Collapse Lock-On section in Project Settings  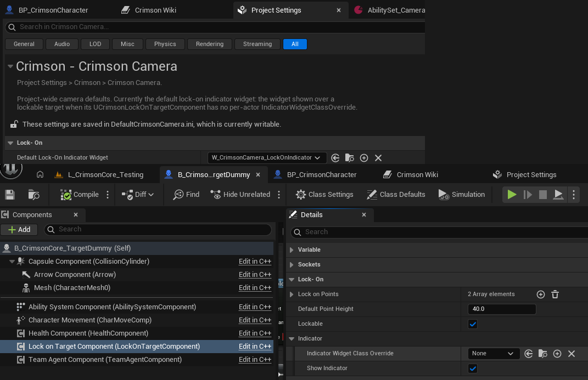pos(10,143)
